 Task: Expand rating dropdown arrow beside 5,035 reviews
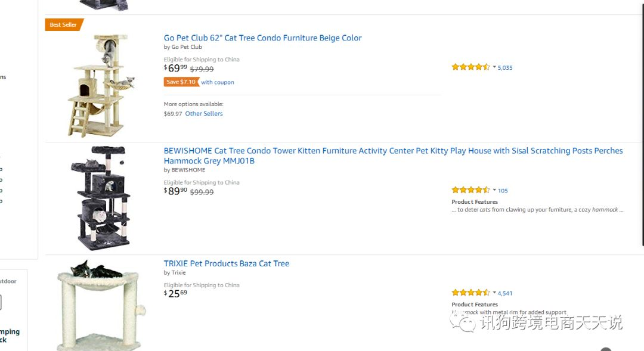tap(494, 67)
